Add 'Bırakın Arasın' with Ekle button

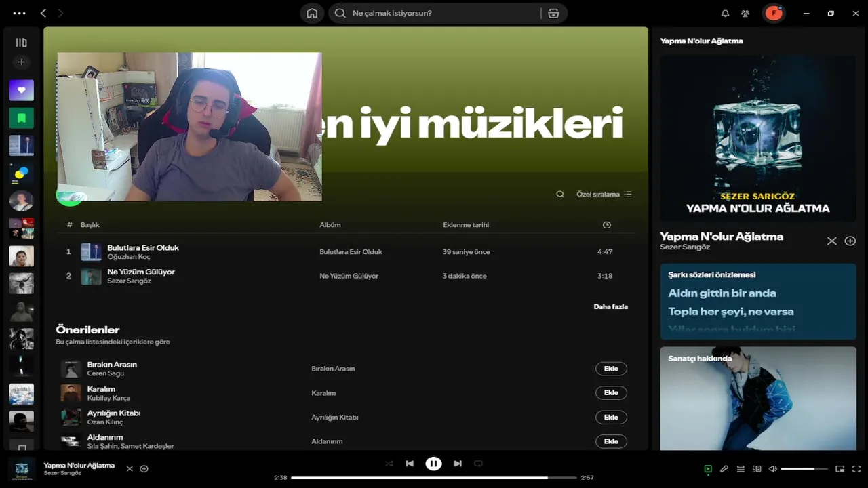611,369
